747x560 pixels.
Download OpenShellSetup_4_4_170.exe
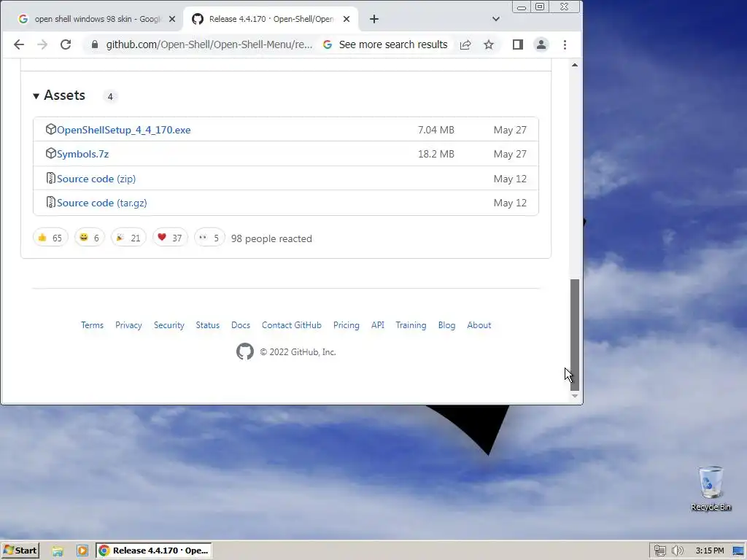click(x=123, y=130)
